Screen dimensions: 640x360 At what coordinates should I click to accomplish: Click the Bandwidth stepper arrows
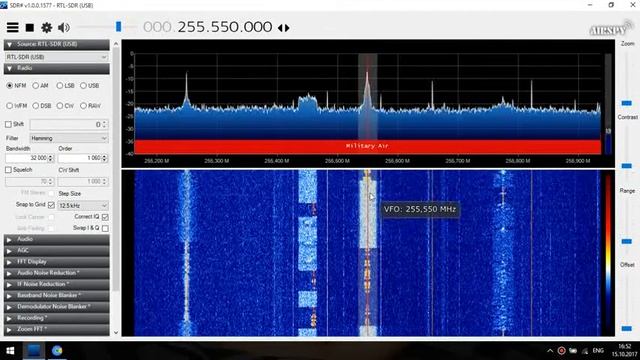click(x=51, y=158)
